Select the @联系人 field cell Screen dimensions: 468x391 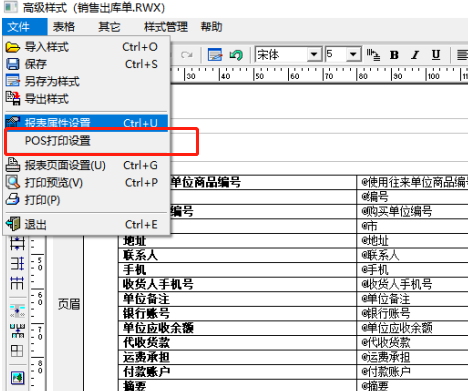point(413,255)
